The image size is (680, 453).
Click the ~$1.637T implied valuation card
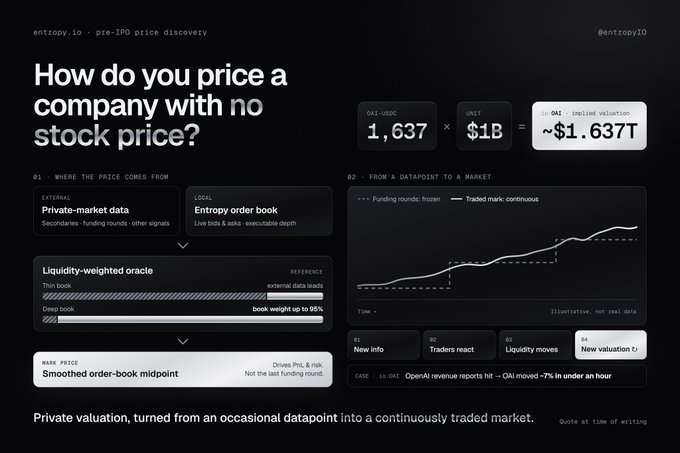[589, 126]
